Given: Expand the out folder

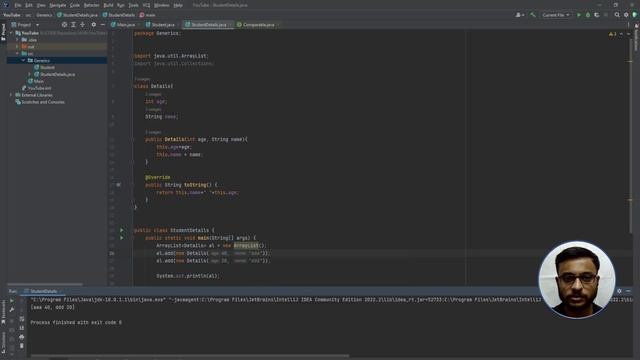Looking at the screenshot, I should tap(17, 47).
